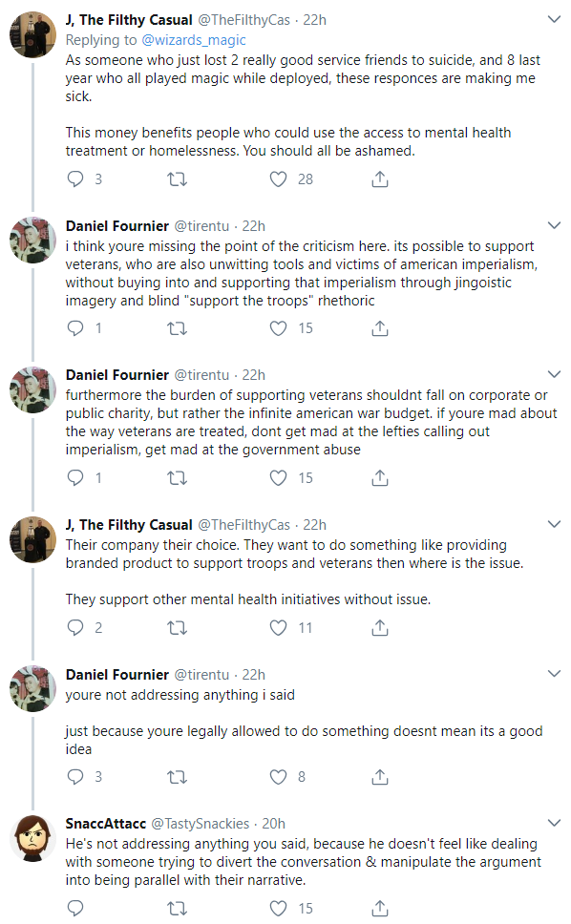This screenshot has height=924, width=571.
Task: Like the tweet with 28 likes
Action: 278,179
